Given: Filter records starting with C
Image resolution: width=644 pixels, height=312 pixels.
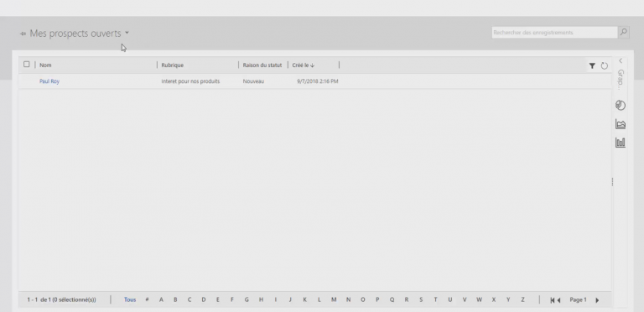Looking at the screenshot, I should (190, 299).
